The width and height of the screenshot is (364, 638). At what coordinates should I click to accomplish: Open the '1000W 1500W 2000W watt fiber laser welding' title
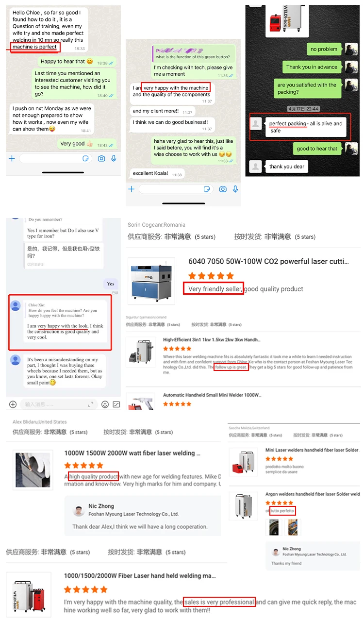click(132, 453)
